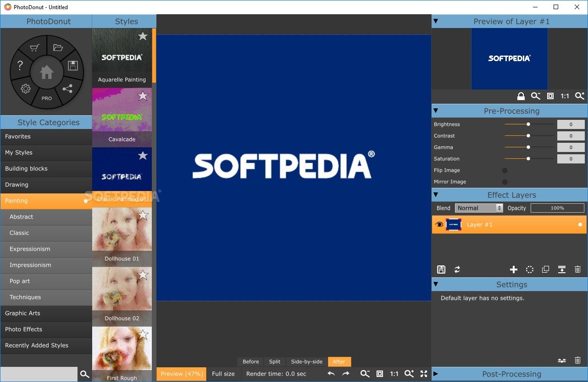Adjust the Brightness slider
This screenshot has height=382, width=588.
528,124
